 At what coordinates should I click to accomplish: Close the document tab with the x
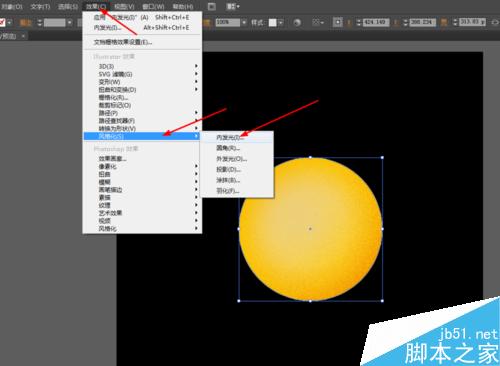pos(23,36)
